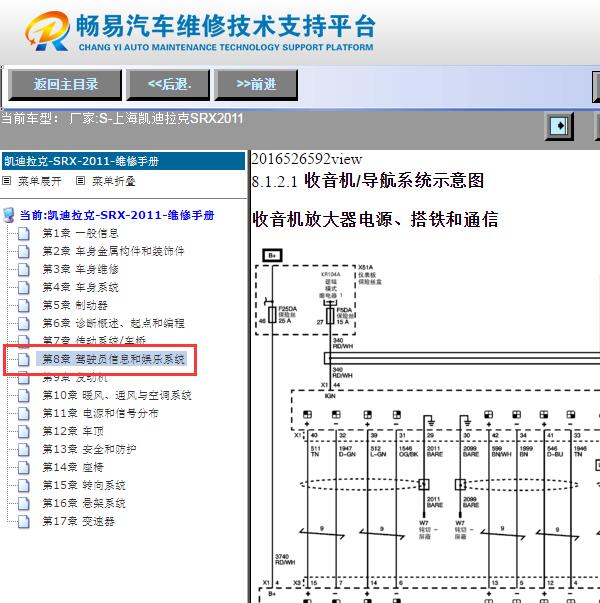Open 第4章 车身系统

point(80,287)
